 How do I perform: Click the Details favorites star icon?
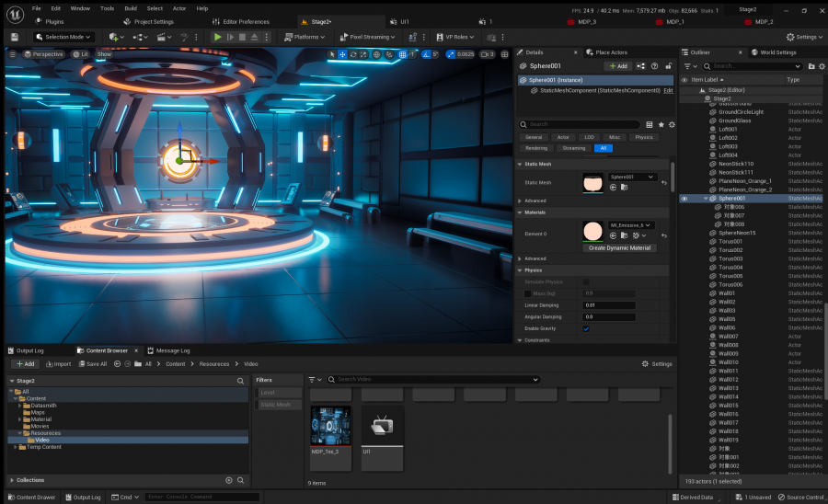click(x=661, y=124)
